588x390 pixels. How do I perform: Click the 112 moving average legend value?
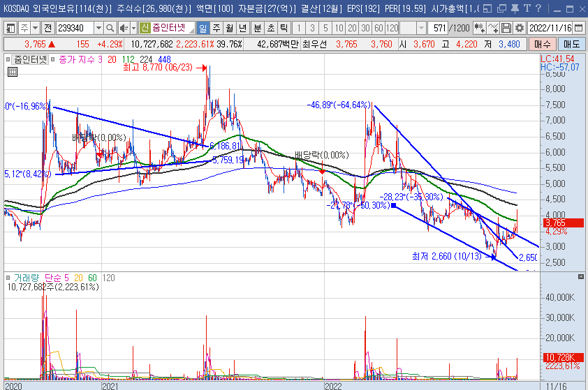[x=128, y=59]
